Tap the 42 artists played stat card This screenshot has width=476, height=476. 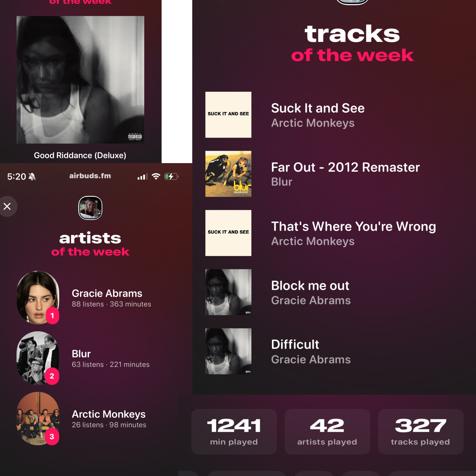[327, 432]
